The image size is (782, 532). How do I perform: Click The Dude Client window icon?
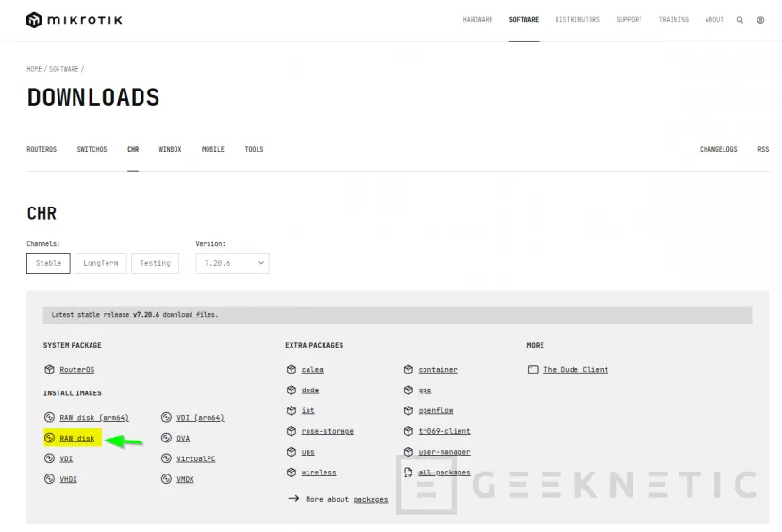[x=533, y=370]
